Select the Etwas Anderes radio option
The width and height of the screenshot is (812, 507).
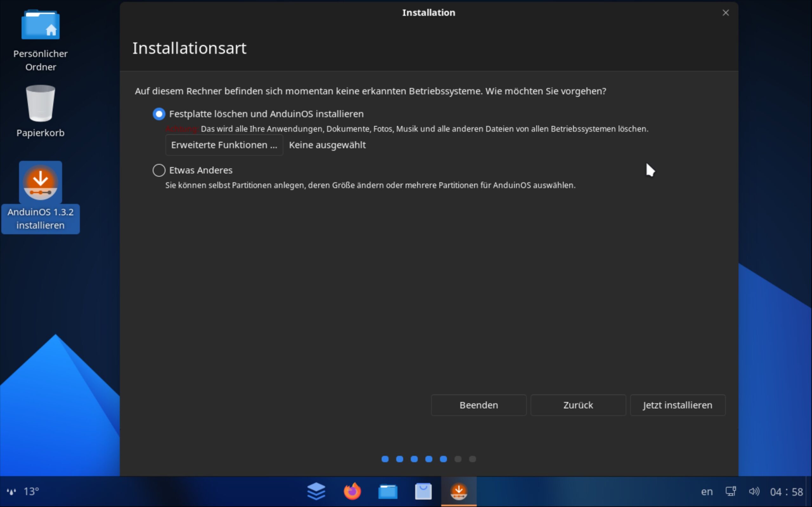coord(159,170)
